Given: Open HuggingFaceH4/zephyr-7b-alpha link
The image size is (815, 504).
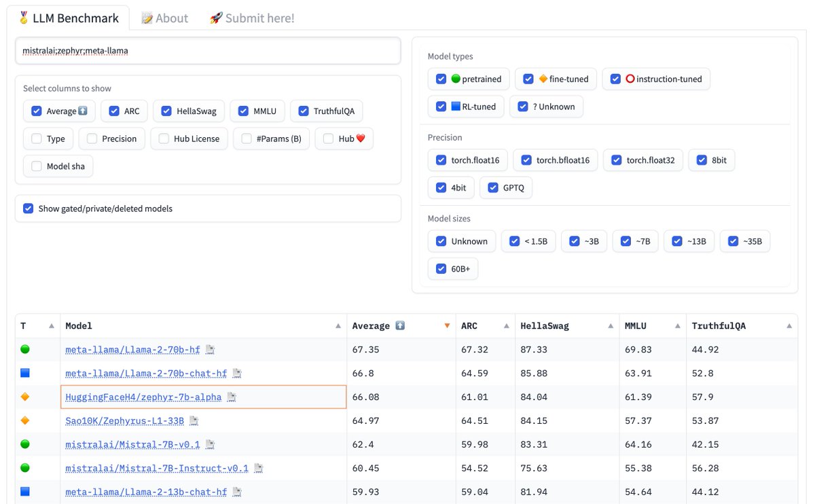Looking at the screenshot, I should pyautogui.click(x=143, y=397).
